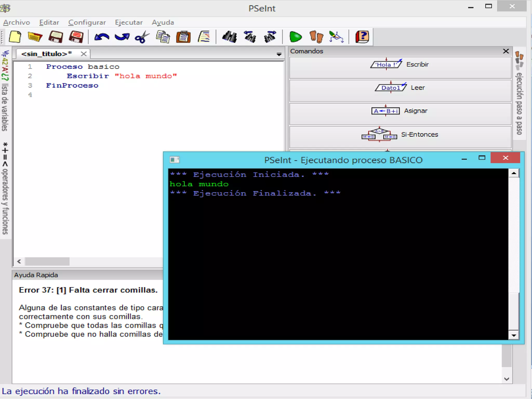
Task: Open the help book icon
Action: 362,37
